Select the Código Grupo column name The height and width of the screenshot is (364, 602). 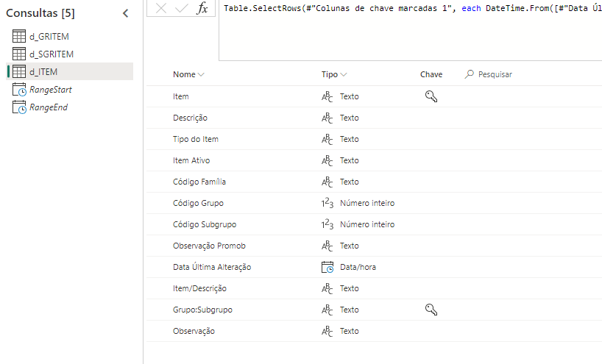pyautogui.click(x=198, y=203)
